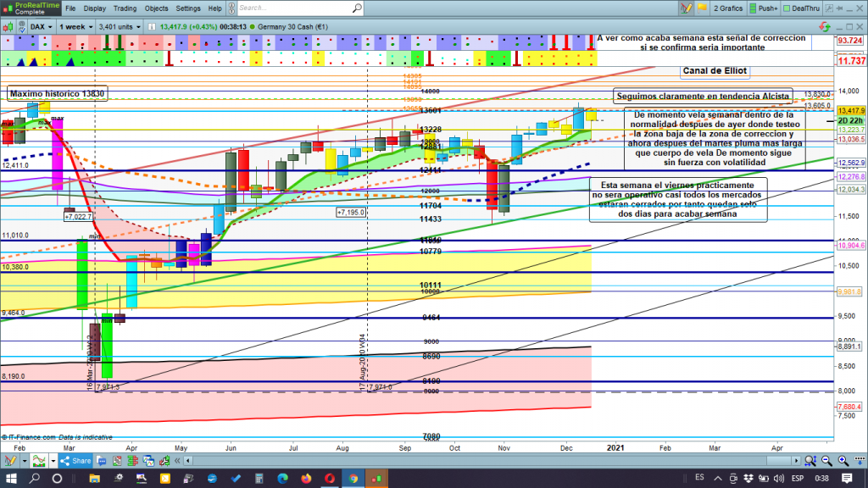This screenshot has height=488, width=868.
Task: Click the Share button
Action: [76, 461]
